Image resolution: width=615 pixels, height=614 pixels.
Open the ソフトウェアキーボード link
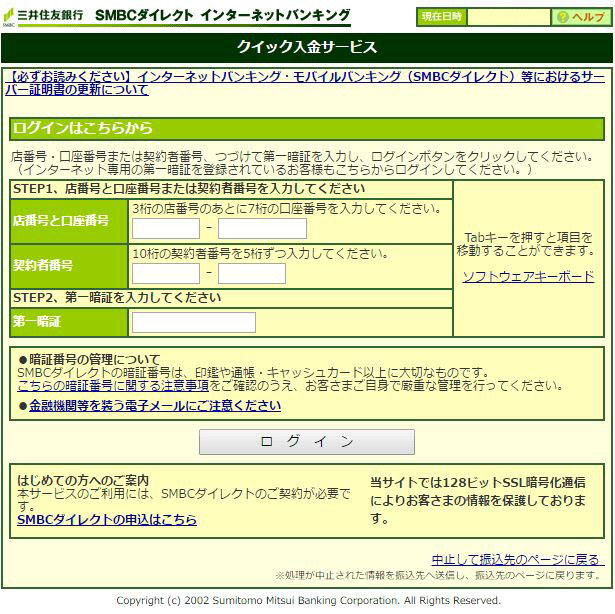[x=528, y=277]
